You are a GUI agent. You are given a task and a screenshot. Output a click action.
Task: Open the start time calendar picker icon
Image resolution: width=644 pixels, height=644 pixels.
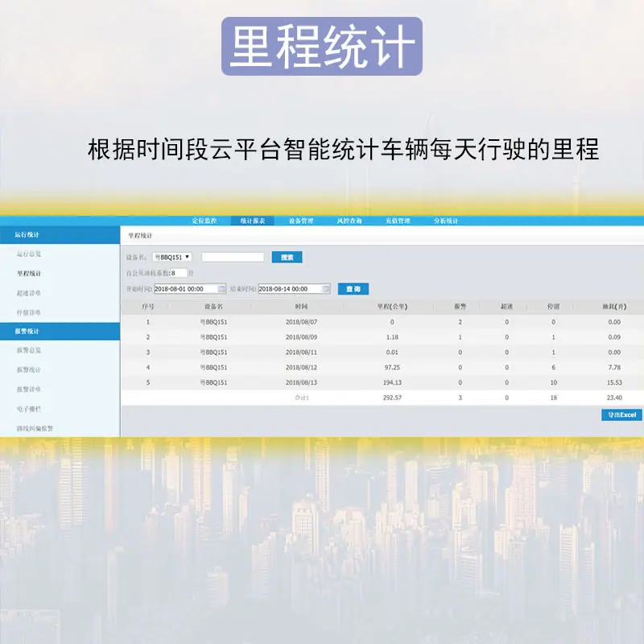221,289
